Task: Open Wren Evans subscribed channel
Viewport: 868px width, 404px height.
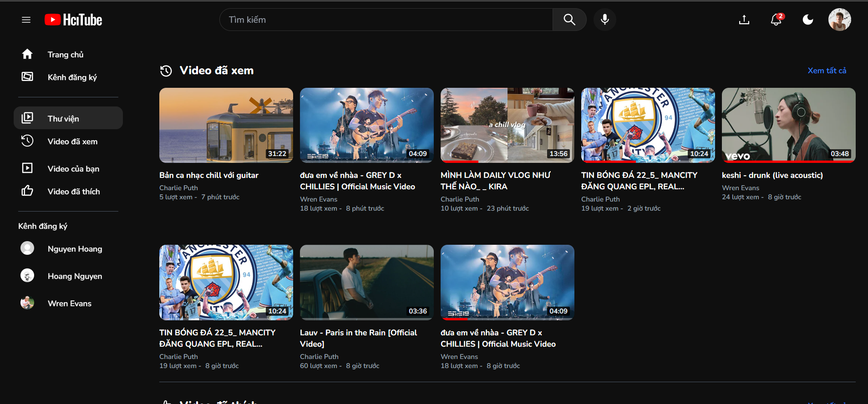Action: point(68,303)
